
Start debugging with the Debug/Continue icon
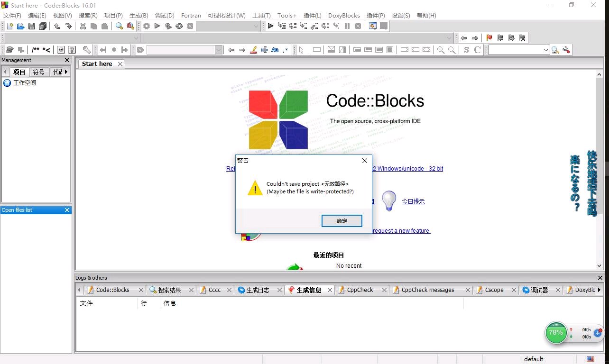coord(270,26)
